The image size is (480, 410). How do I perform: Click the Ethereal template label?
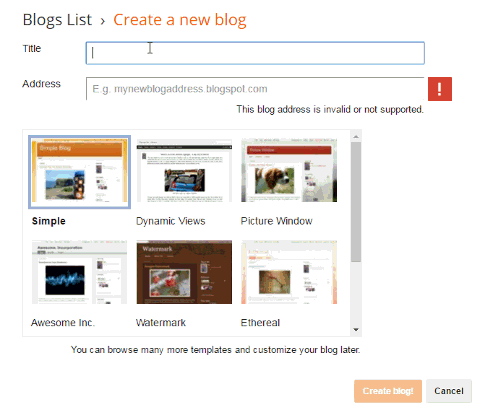click(260, 323)
